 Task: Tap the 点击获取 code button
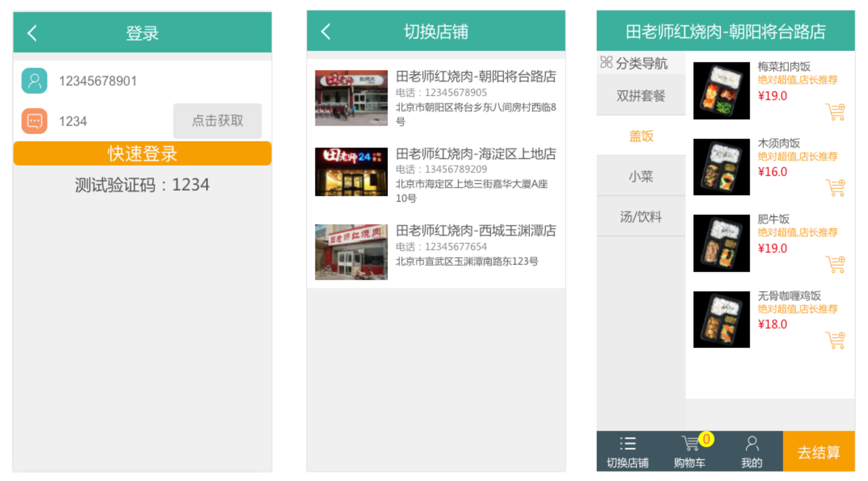click(217, 121)
